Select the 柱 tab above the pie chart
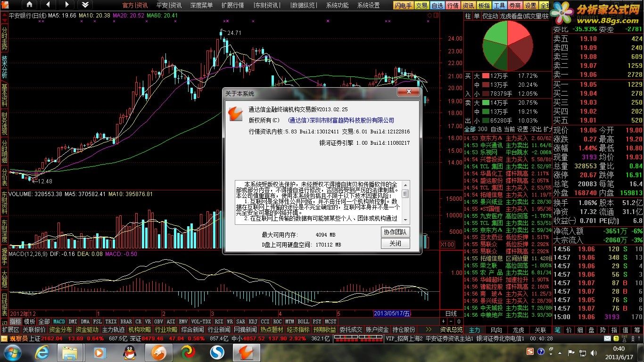The image size is (644, 362). (x=468, y=16)
